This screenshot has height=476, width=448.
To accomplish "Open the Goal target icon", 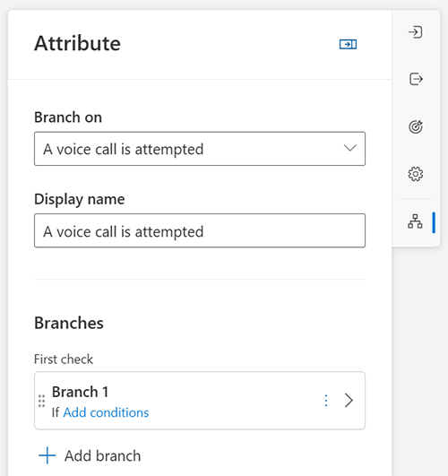I will (416, 126).
